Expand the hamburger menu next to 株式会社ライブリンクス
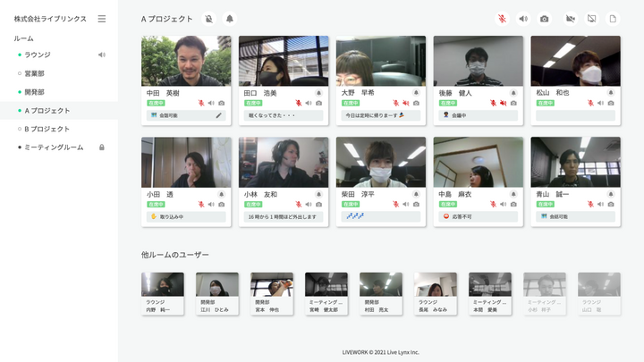 click(101, 19)
